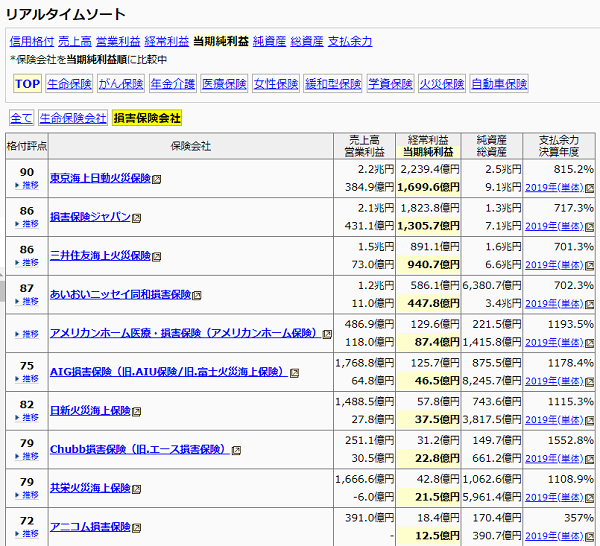Click external icon next to 2019年 in AIG損害保険 row
This screenshot has width=600, height=546.
[590, 382]
